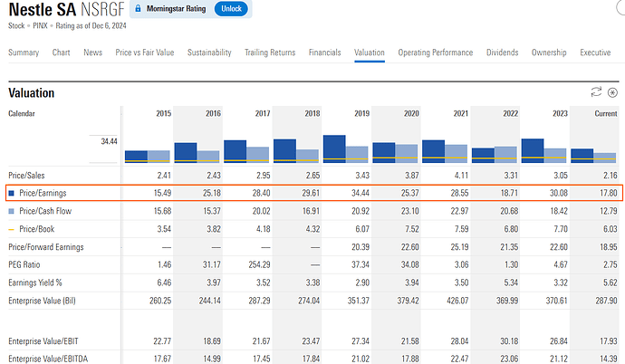This screenshot has height=364, width=625.
Task: Click the yellow Price/Book legend line
Action: pos(12,228)
